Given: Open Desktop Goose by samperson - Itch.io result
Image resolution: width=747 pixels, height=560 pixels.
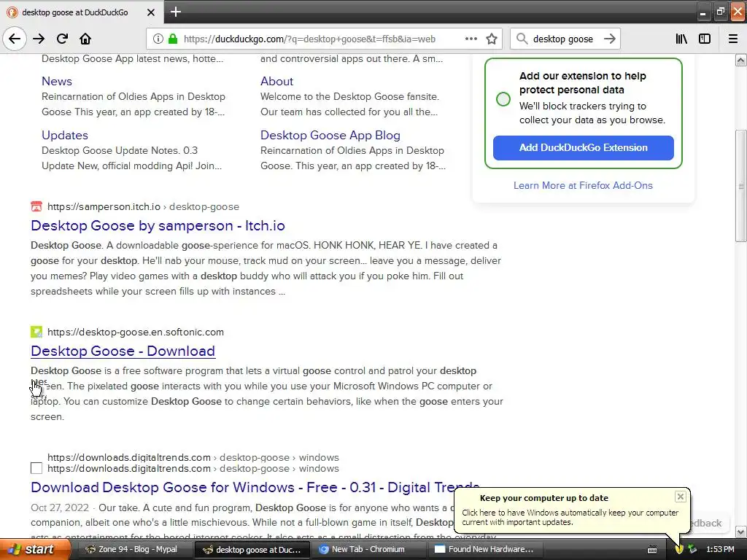Looking at the screenshot, I should [x=158, y=225].
